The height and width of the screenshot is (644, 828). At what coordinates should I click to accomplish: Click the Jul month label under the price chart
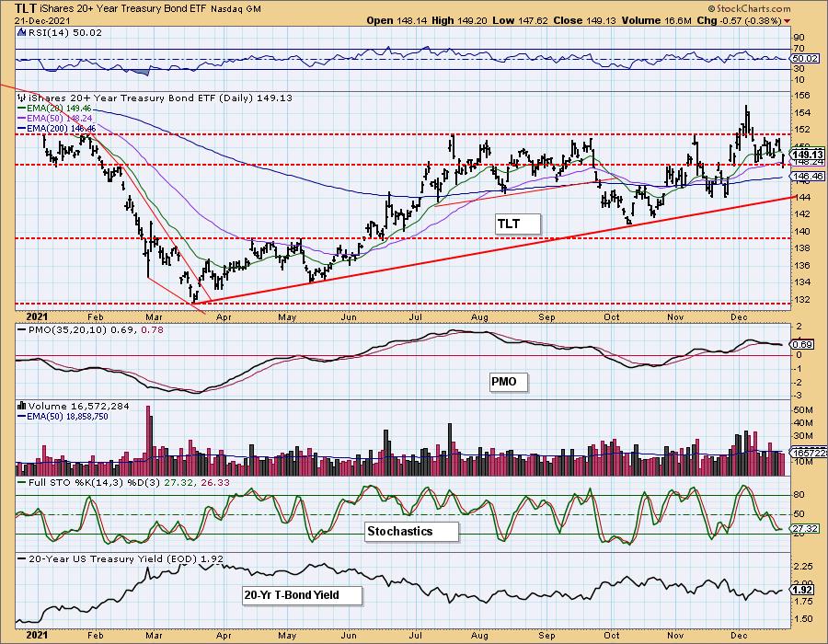416,317
